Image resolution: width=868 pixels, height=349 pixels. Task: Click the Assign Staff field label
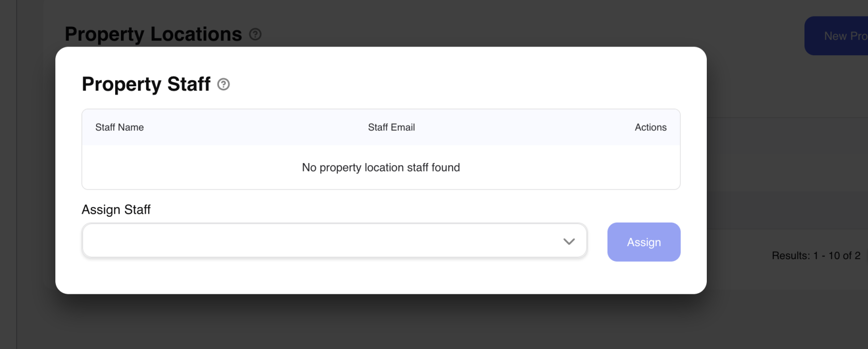pos(116,210)
